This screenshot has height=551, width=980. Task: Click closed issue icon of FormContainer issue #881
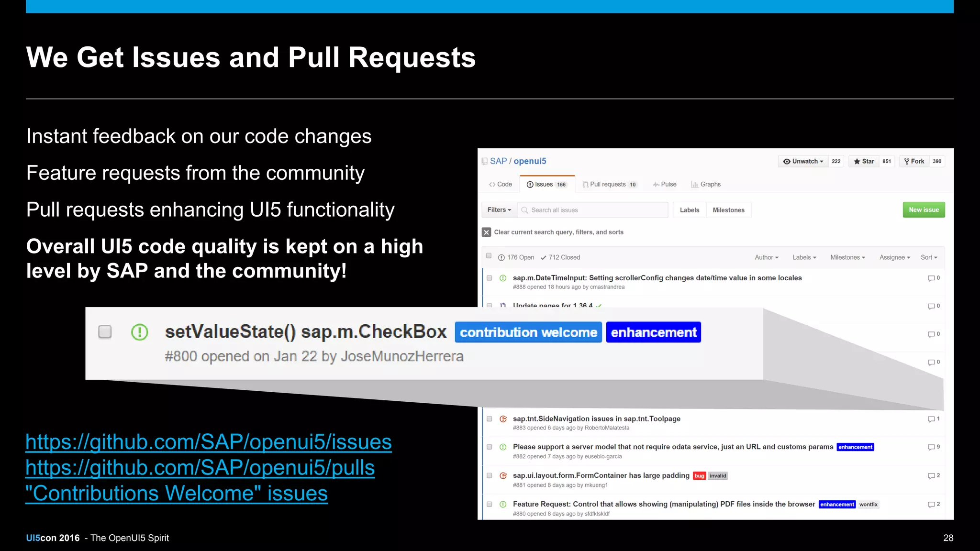tap(503, 476)
